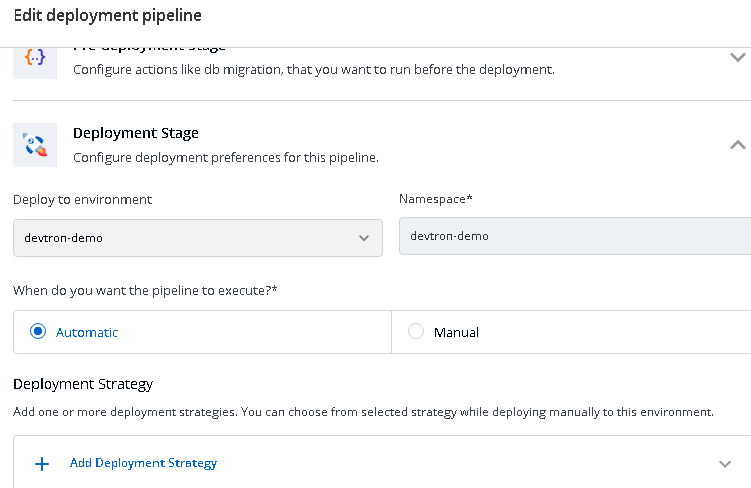Expand the Pre-deployment Stage section chevron
751x488 pixels.
coord(738,58)
